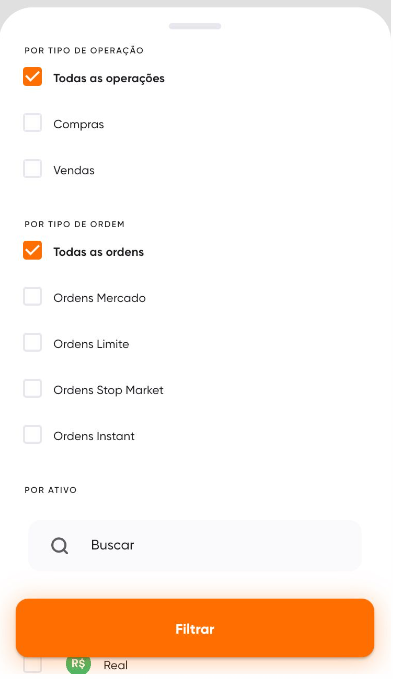Select the Ordens Limite checkbox
The height and width of the screenshot is (679, 393).
(x=32, y=343)
